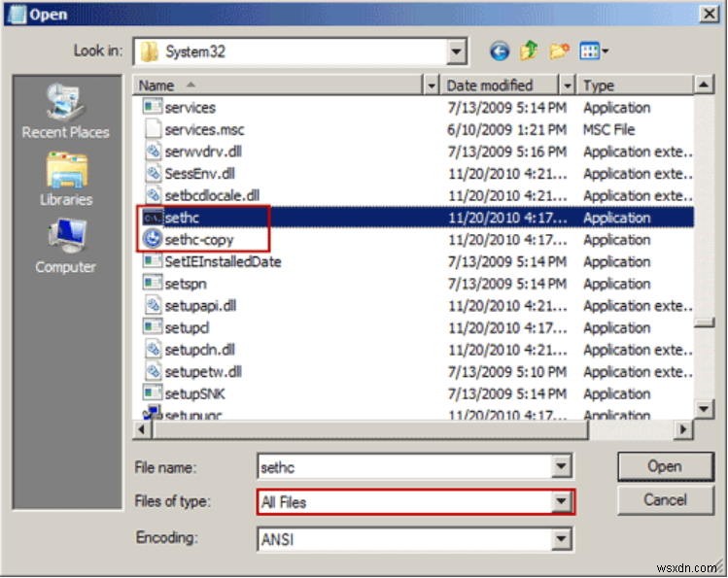Screen dimensions: 728x578
Task: Expand the Look in System32 dropdown
Action: [x=456, y=51]
